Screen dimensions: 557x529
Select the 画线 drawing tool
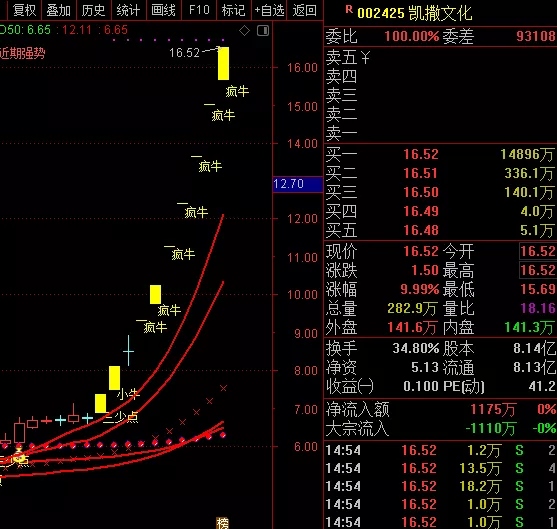coord(163,10)
